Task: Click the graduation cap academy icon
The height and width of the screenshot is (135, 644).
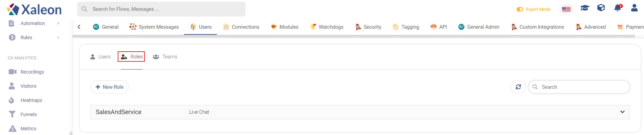Action: pyautogui.click(x=585, y=8)
